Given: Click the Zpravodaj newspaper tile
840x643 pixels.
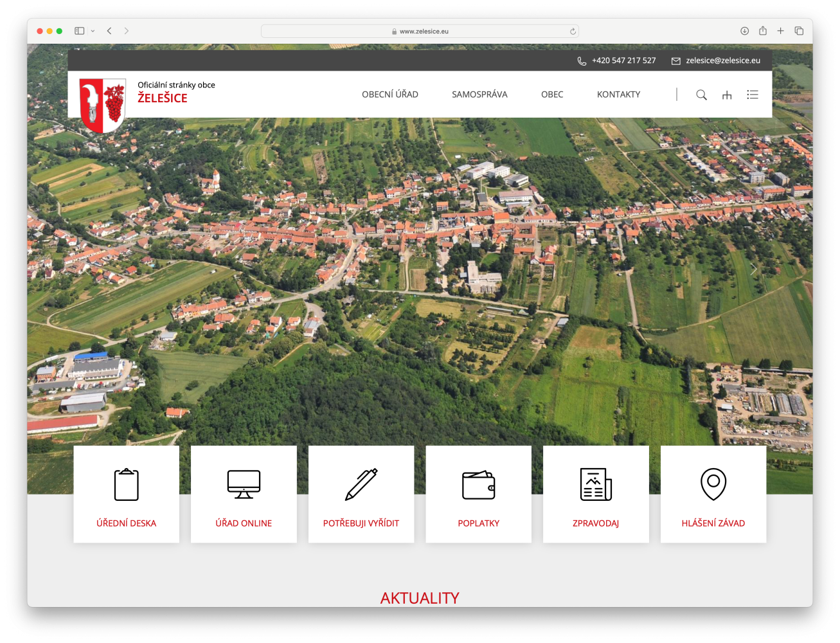Looking at the screenshot, I should [596, 494].
